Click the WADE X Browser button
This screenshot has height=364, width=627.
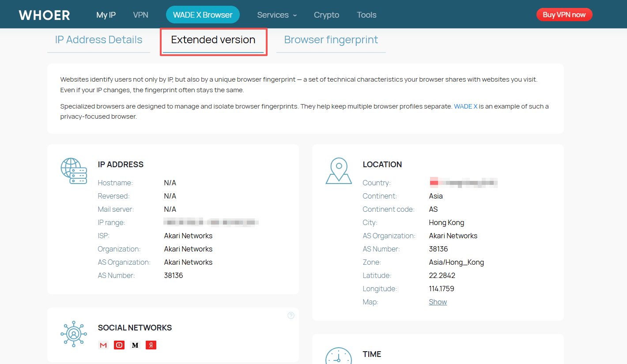pos(203,15)
